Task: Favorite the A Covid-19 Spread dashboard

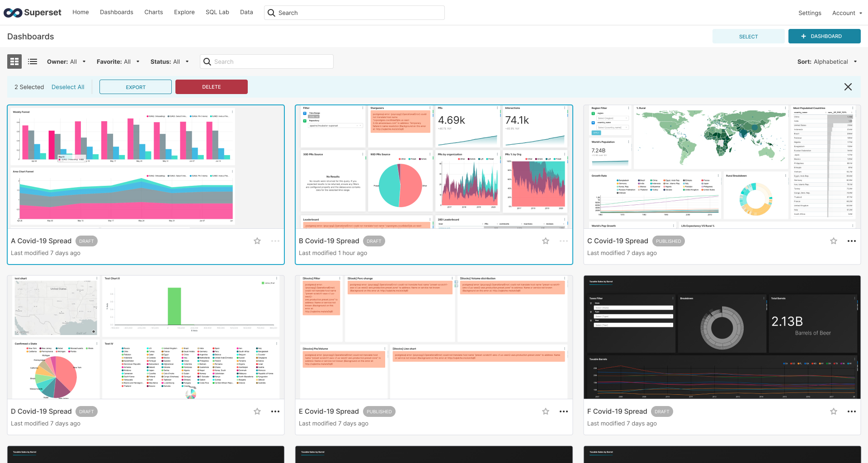Action: click(x=257, y=241)
